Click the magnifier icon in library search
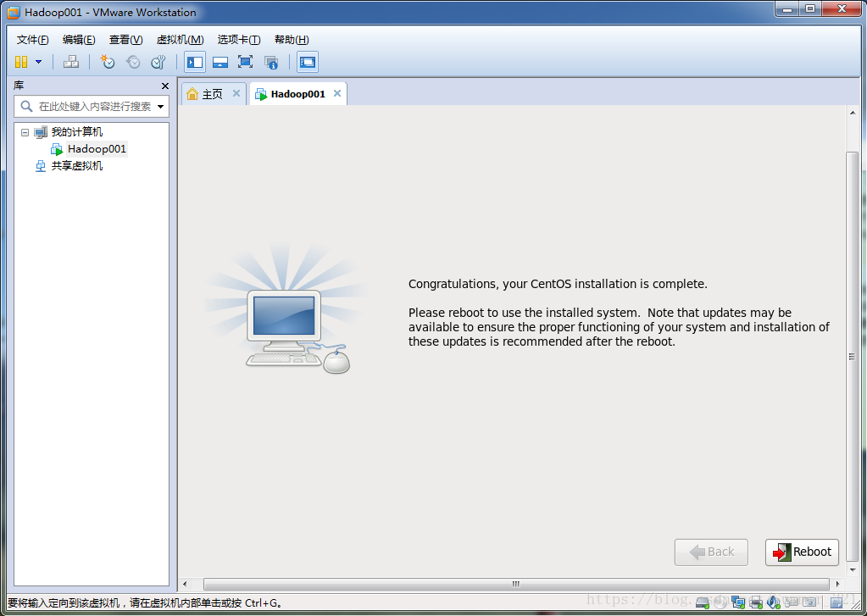Screen dimensions: 867x616 click(26, 106)
